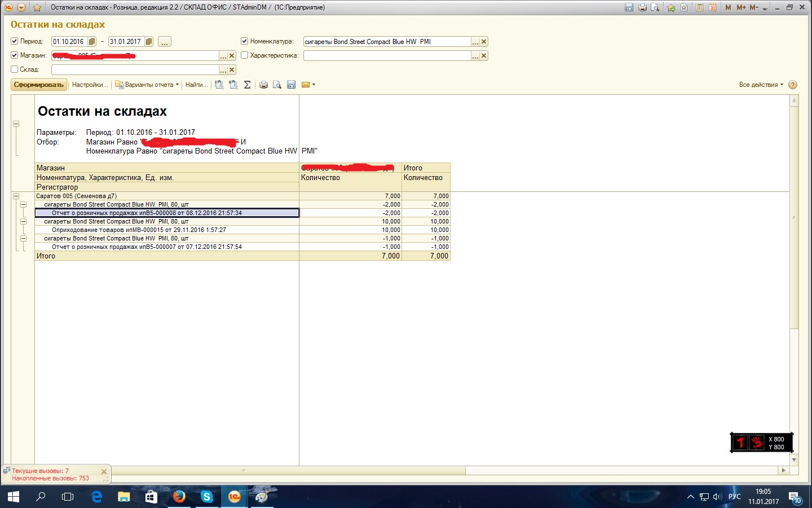This screenshot has width=812, height=508.
Task: Click the first groups icon after Найти
Action: coord(219,85)
